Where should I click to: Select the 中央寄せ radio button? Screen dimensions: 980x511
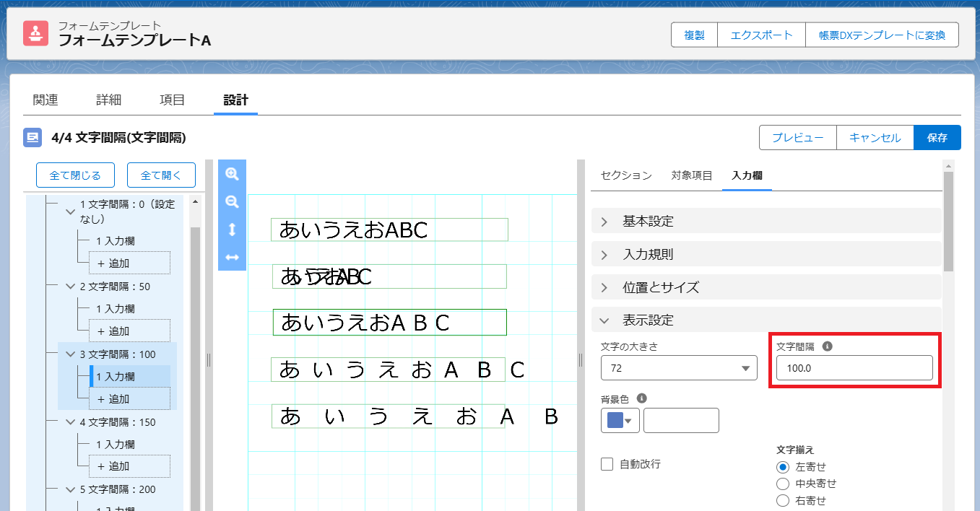[782, 484]
